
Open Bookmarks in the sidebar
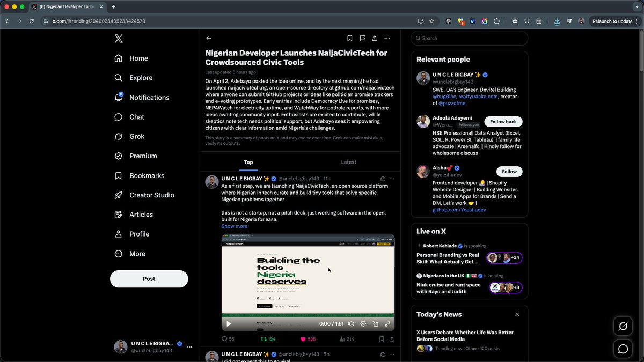(x=140, y=175)
